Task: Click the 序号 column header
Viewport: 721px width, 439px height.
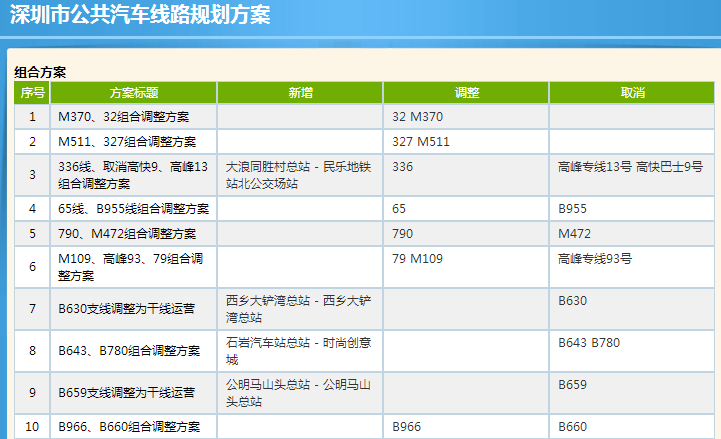Action: [x=32, y=93]
